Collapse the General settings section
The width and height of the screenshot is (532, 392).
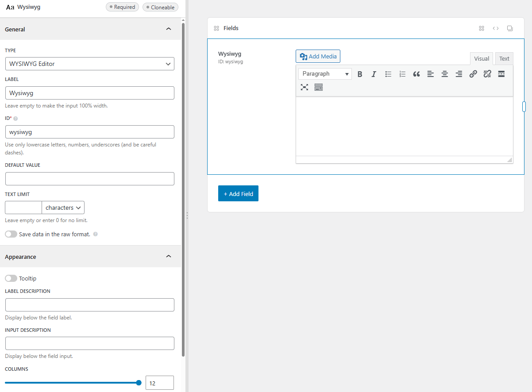pos(168,29)
